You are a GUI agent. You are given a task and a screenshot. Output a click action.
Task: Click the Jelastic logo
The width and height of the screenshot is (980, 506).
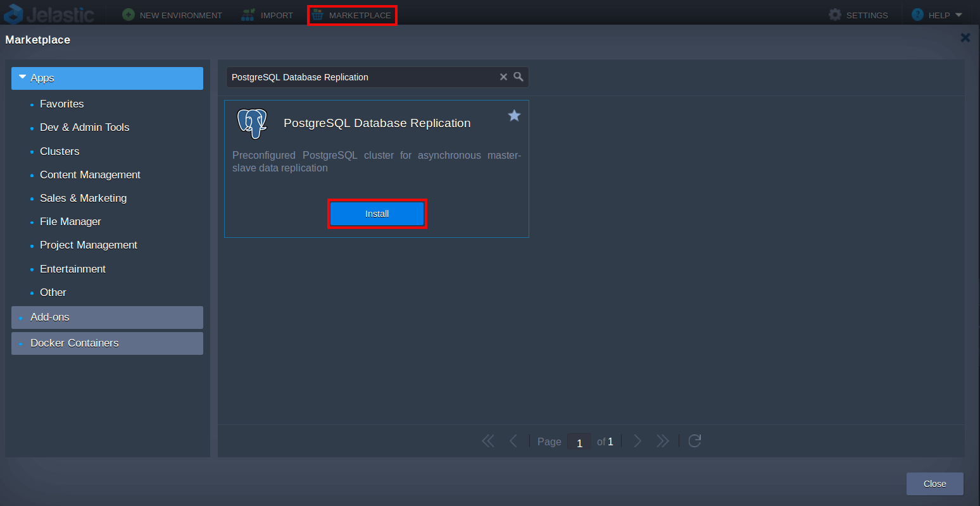pos(49,14)
